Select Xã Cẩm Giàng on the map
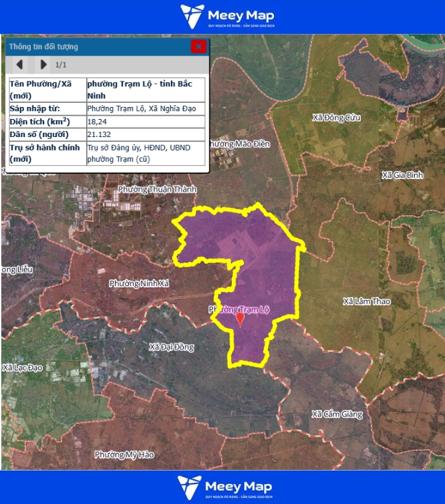 pyautogui.click(x=337, y=414)
